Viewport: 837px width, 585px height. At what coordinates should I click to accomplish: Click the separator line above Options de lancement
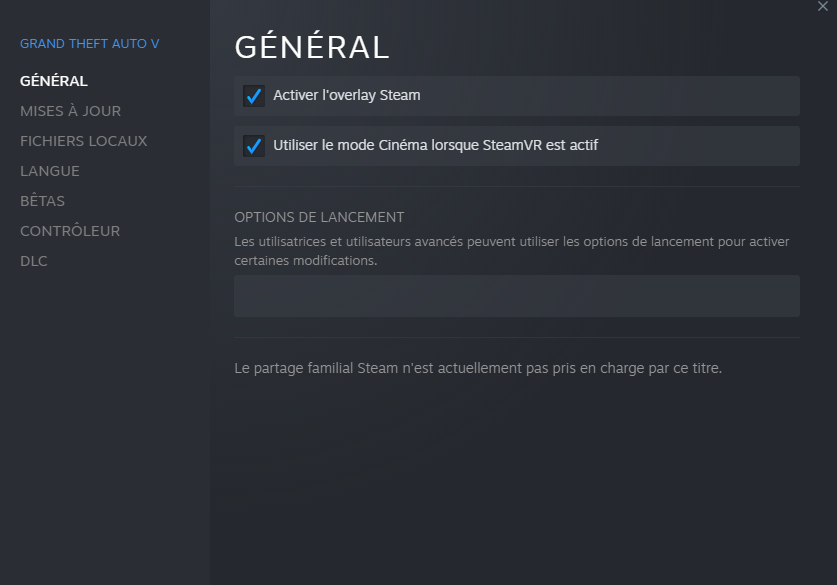[x=516, y=186]
